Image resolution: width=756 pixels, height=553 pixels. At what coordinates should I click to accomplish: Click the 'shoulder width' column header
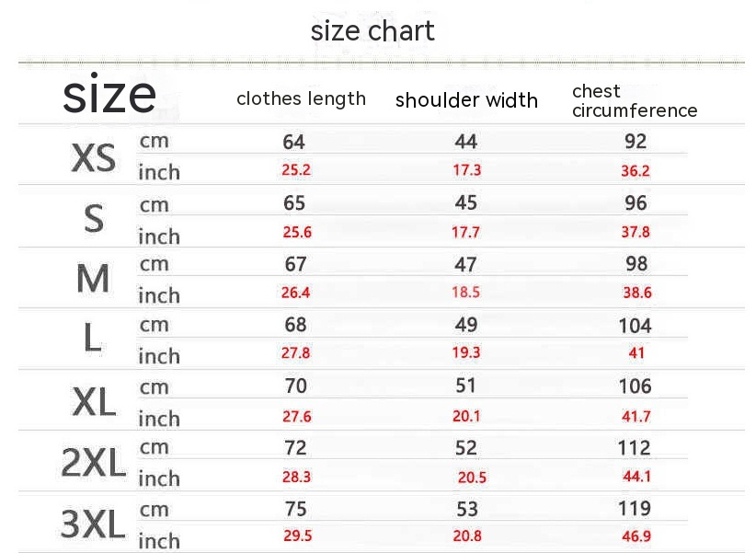[466, 100]
